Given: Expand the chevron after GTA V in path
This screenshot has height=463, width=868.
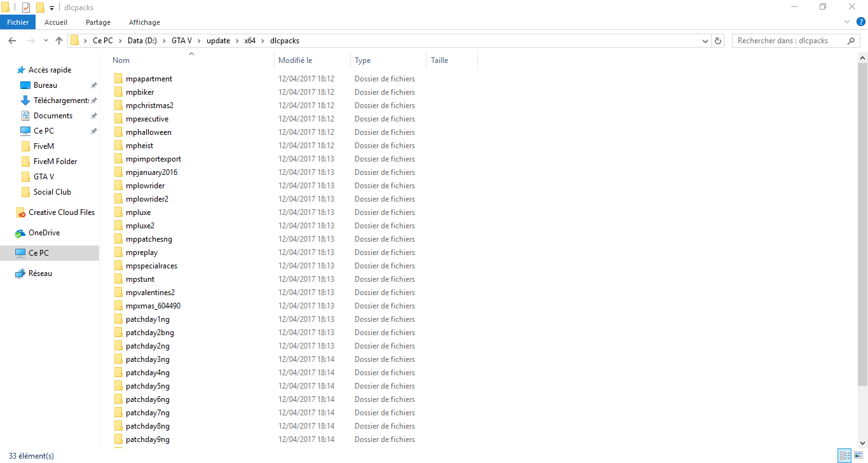Looking at the screenshot, I should [x=199, y=41].
